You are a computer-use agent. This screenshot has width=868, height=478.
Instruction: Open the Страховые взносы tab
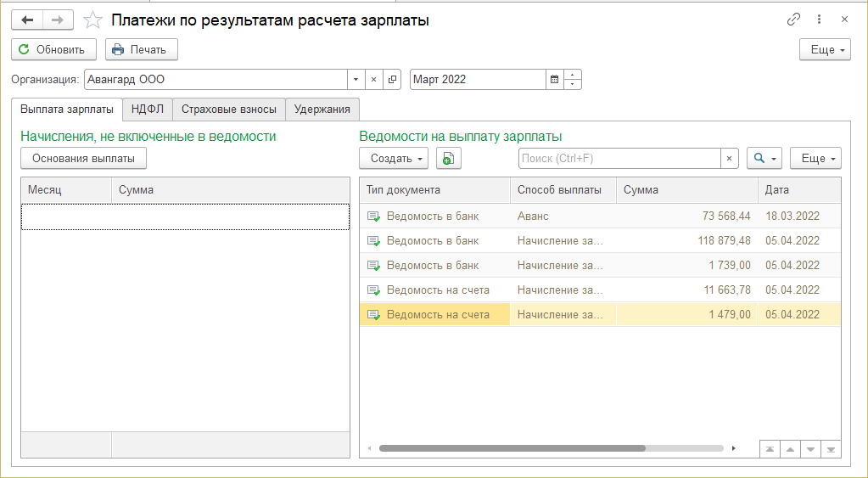pos(229,110)
